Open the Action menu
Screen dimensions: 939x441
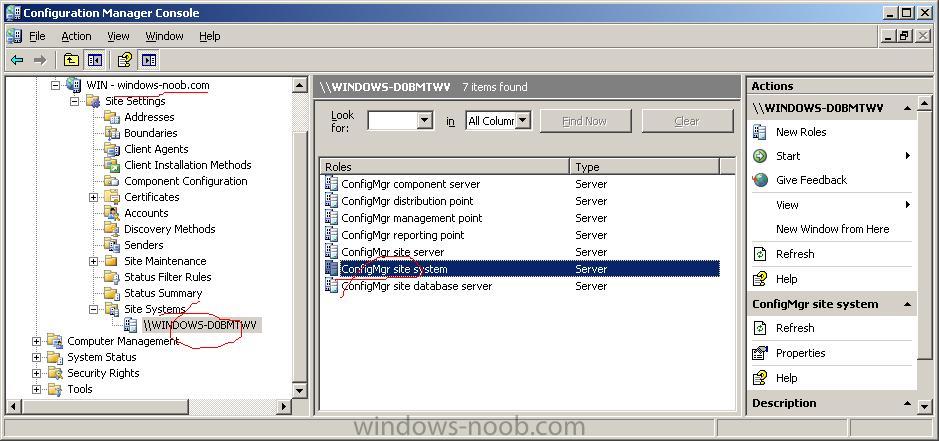pyautogui.click(x=77, y=37)
